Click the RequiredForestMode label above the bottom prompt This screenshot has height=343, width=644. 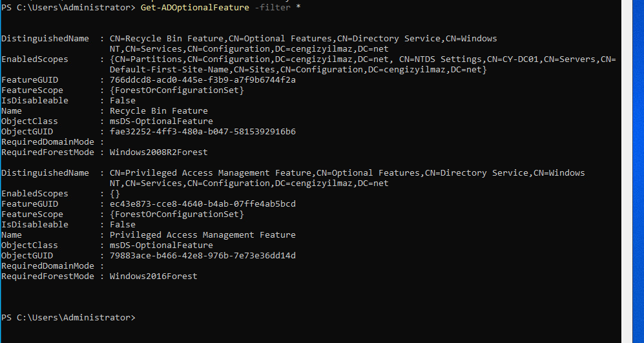[48, 276]
